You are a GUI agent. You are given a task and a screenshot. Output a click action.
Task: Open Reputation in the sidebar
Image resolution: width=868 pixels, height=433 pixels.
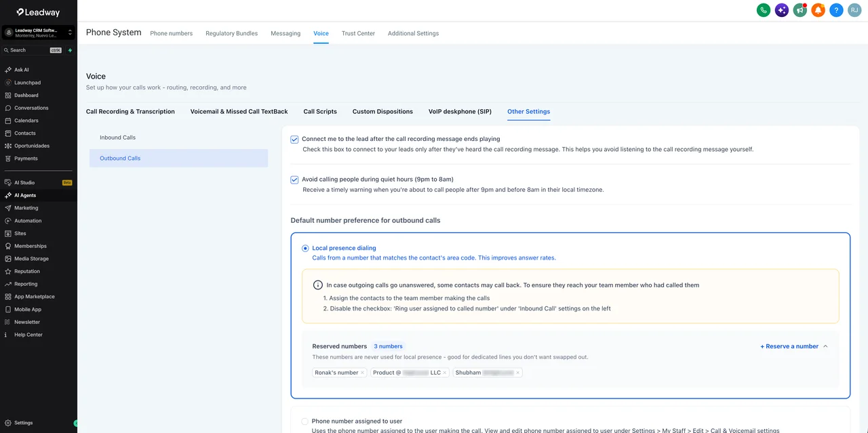coord(39,271)
